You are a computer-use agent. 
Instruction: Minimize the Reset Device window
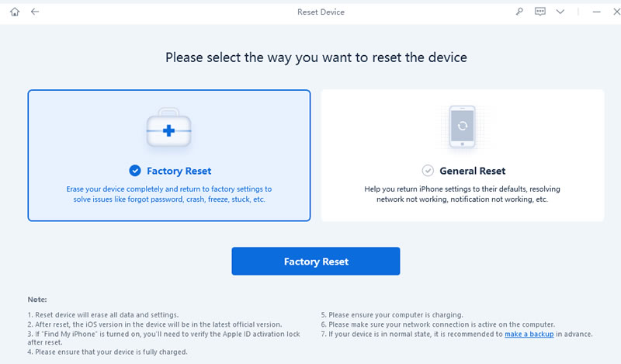pyautogui.click(x=596, y=12)
